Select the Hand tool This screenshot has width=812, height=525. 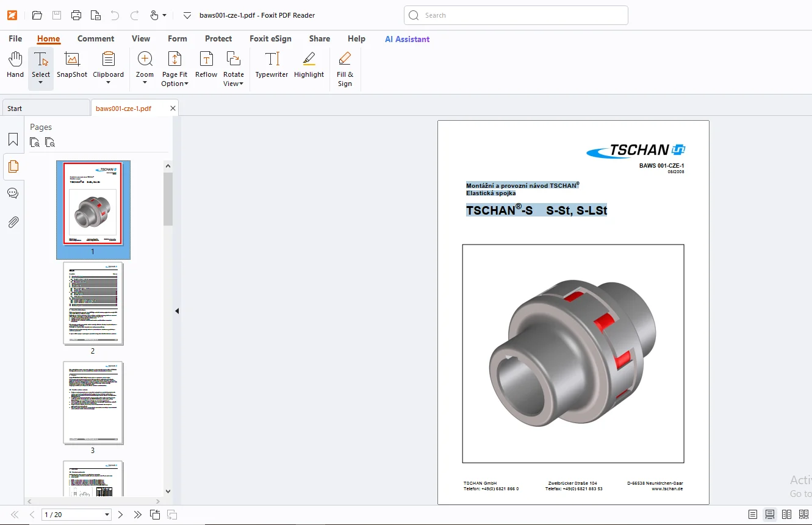[x=15, y=65]
